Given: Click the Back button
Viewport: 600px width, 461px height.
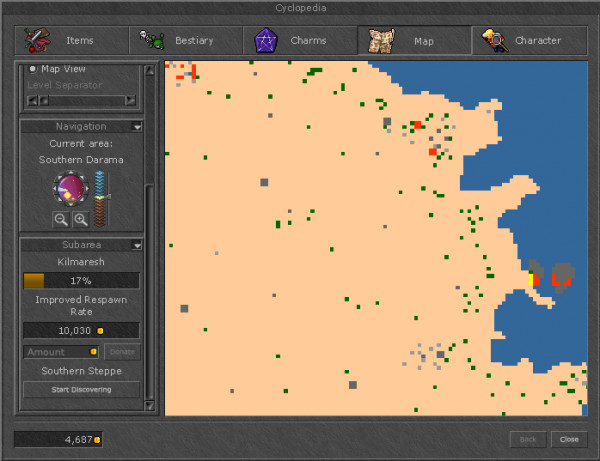Looking at the screenshot, I should click(528, 440).
